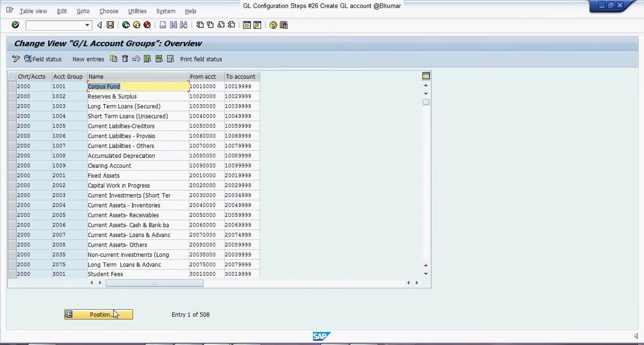The height and width of the screenshot is (345, 644).
Task: Click the First Page icon
Action: [200, 25]
